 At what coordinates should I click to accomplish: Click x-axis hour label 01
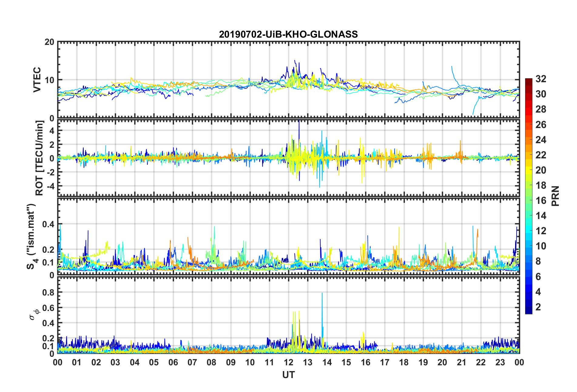(77, 362)
